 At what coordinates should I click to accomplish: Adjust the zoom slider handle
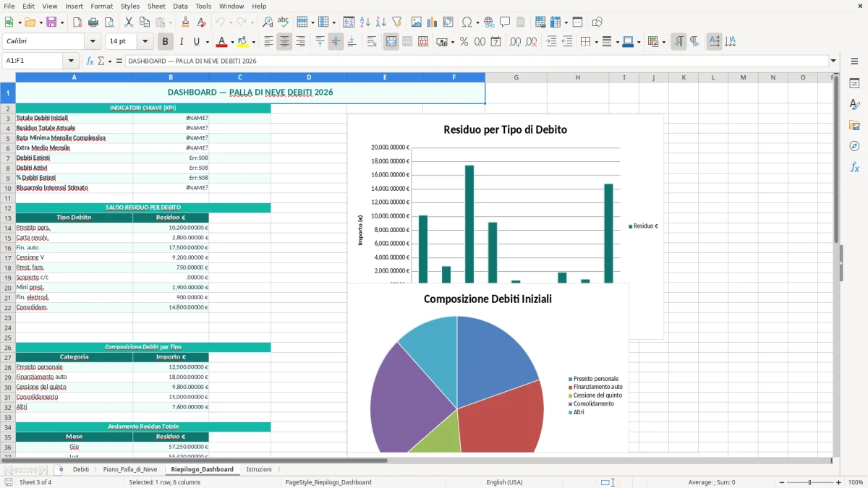pyautogui.click(x=810, y=482)
